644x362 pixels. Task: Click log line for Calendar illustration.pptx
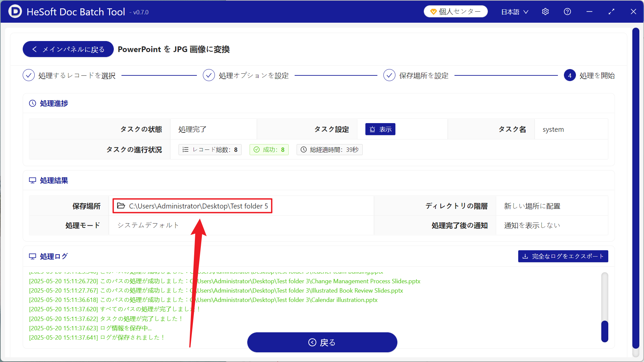coord(203,300)
